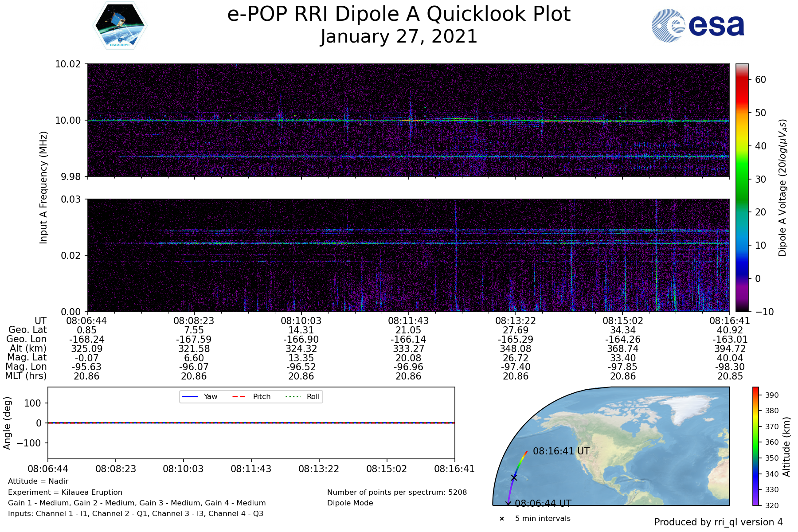Click the 10.00 MHz tick label
This screenshot has width=798, height=532.
point(68,121)
